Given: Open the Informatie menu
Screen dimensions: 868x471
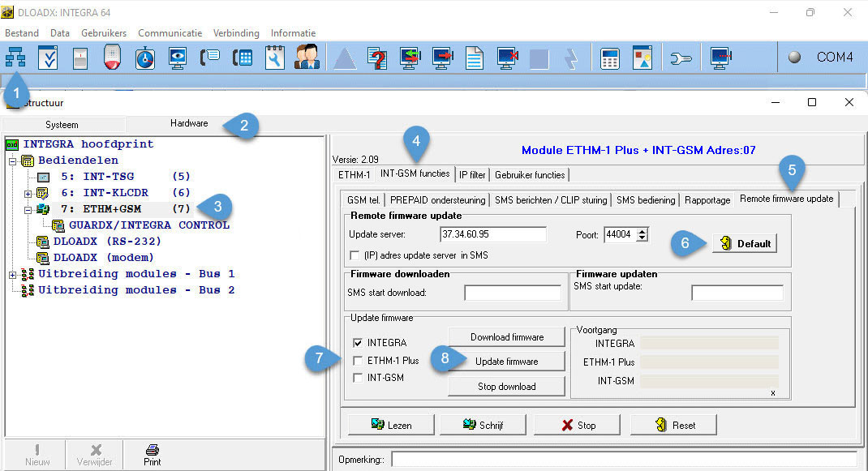Looking at the screenshot, I should pos(293,33).
